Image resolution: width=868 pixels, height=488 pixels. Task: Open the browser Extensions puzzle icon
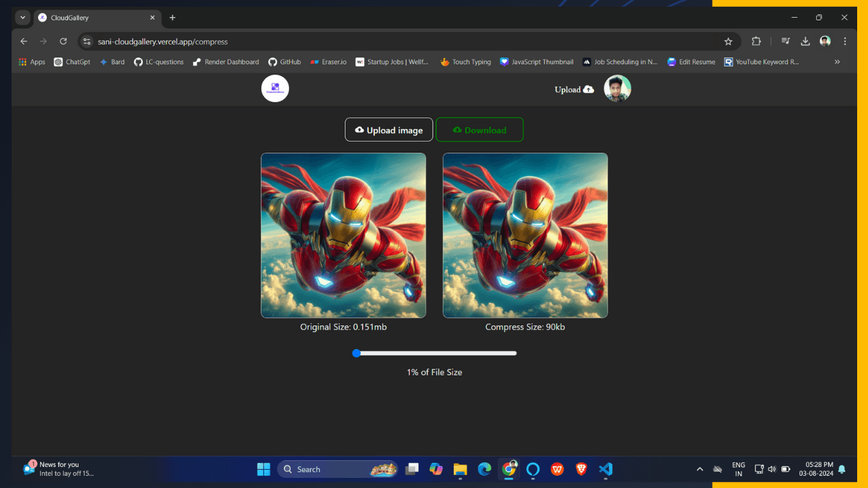tap(756, 41)
